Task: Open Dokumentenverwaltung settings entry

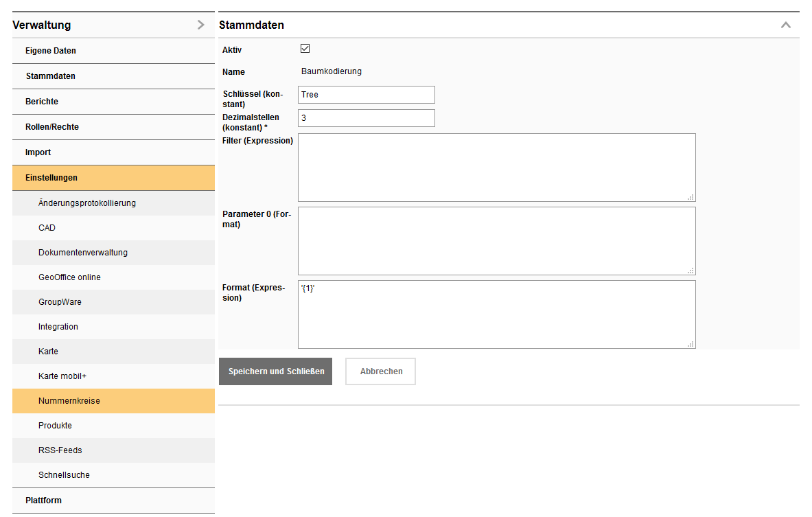Action: (83, 253)
